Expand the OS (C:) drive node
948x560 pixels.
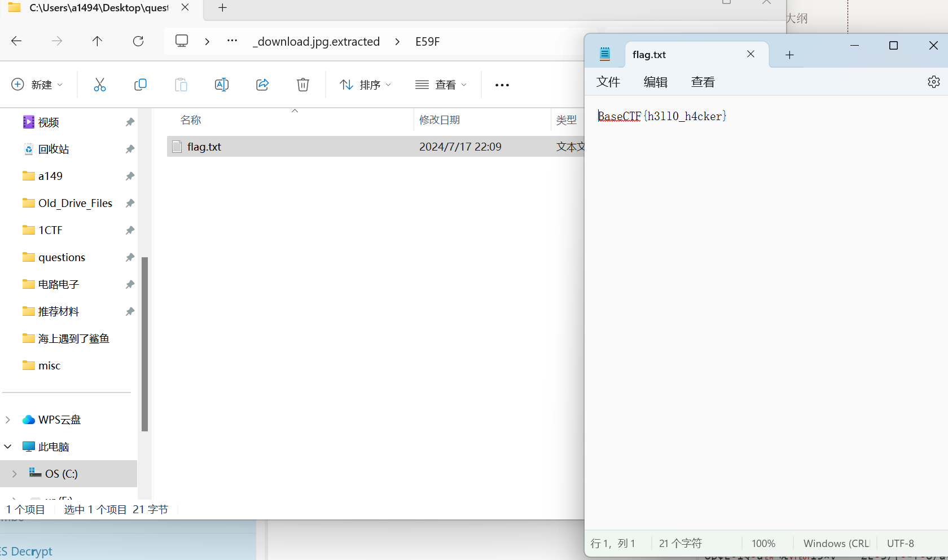click(15, 474)
